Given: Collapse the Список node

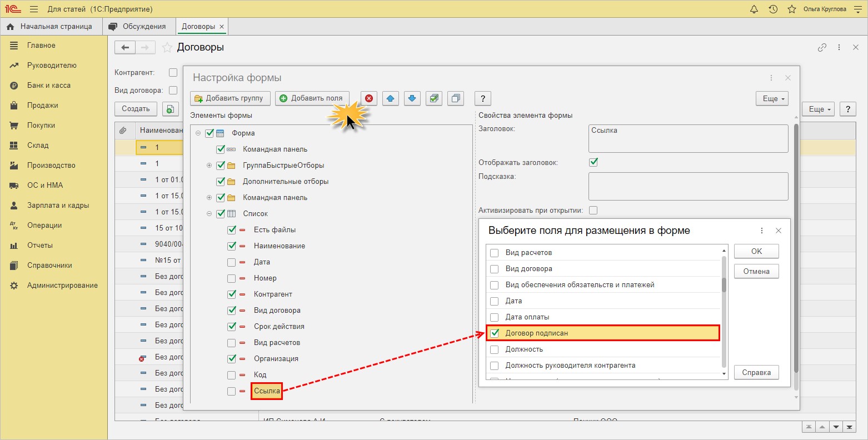Looking at the screenshot, I should coord(209,214).
